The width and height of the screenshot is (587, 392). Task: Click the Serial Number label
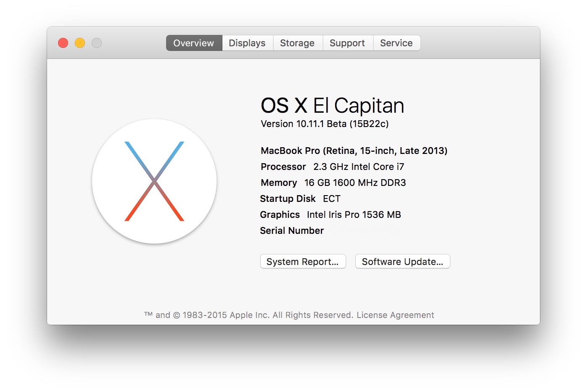pyautogui.click(x=292, y=230)
